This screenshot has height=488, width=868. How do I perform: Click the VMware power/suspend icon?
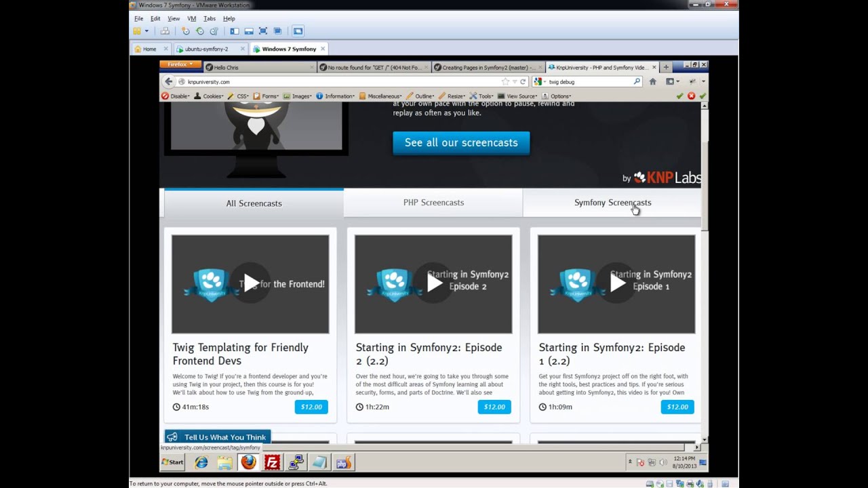(137, 31)
